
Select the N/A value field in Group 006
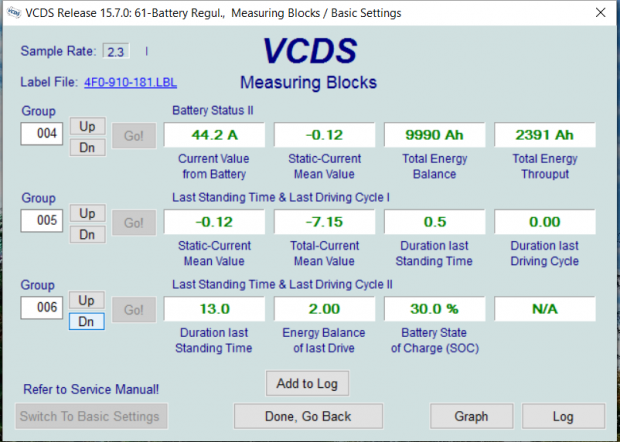tap(545, 309)
